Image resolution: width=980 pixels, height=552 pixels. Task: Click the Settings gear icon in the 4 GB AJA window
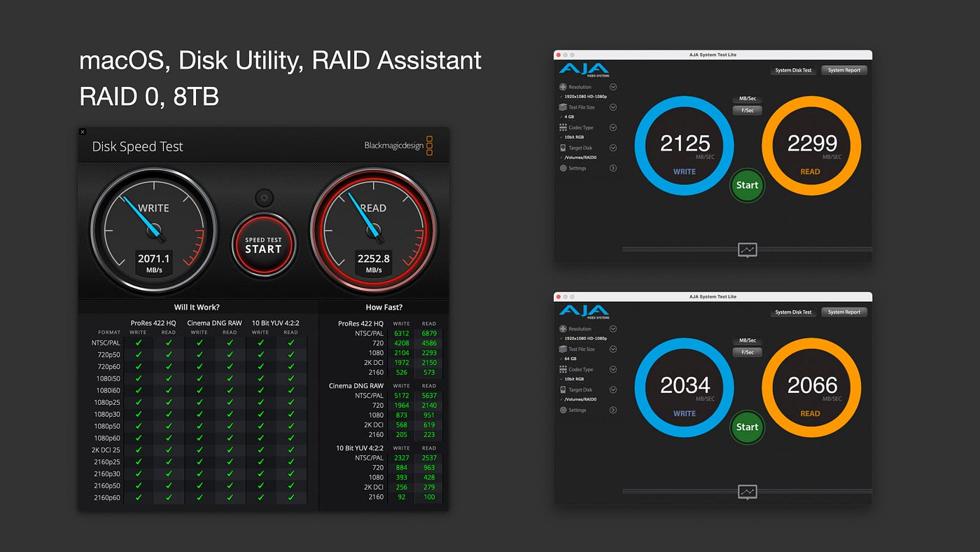563,168
